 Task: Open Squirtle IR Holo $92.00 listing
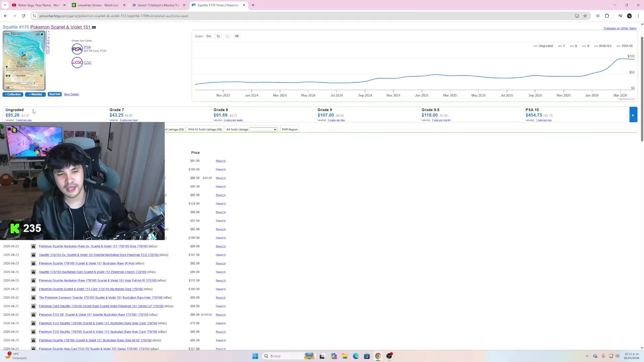pos(87,263)
